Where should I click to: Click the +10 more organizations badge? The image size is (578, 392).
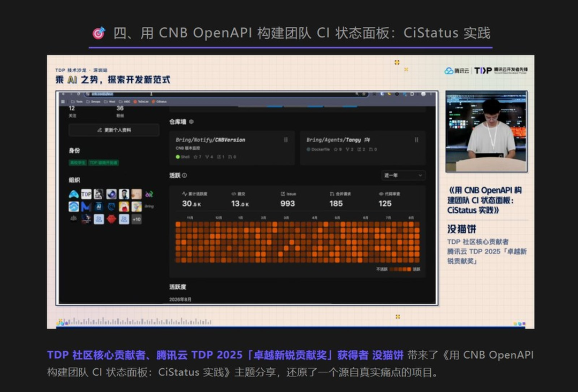[136, 219]
